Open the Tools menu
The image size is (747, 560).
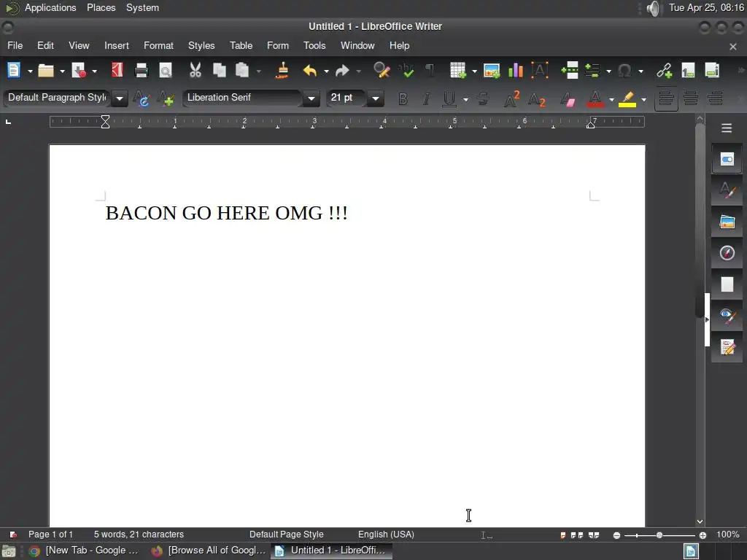point(314,45)
